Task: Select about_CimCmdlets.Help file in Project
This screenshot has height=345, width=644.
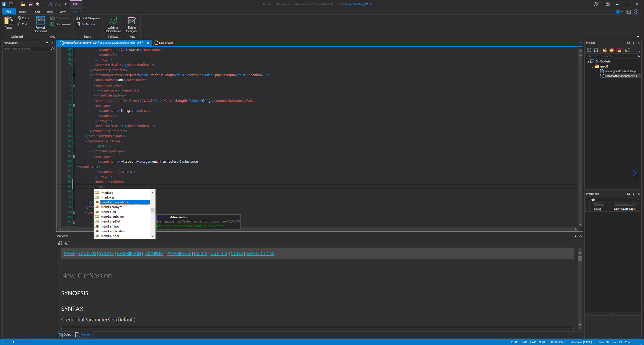Action: [x=620, y=71]
